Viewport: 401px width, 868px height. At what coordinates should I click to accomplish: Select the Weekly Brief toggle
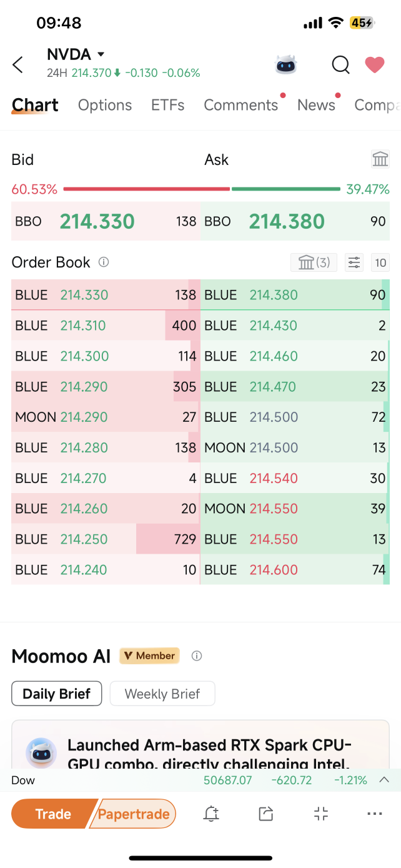tap(162, 694)
